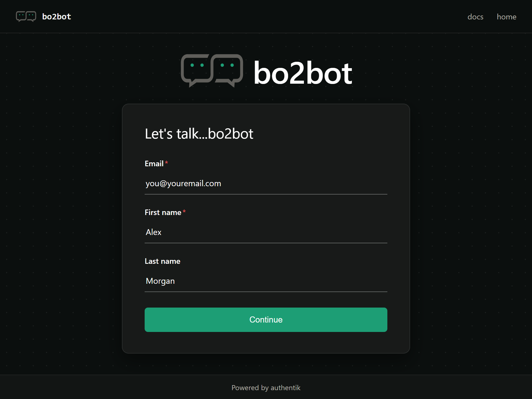Click the large bo2bot chat-bubbles logo
Image resolution: width=532 pixels, height=399 pixels.
[212, 71]
